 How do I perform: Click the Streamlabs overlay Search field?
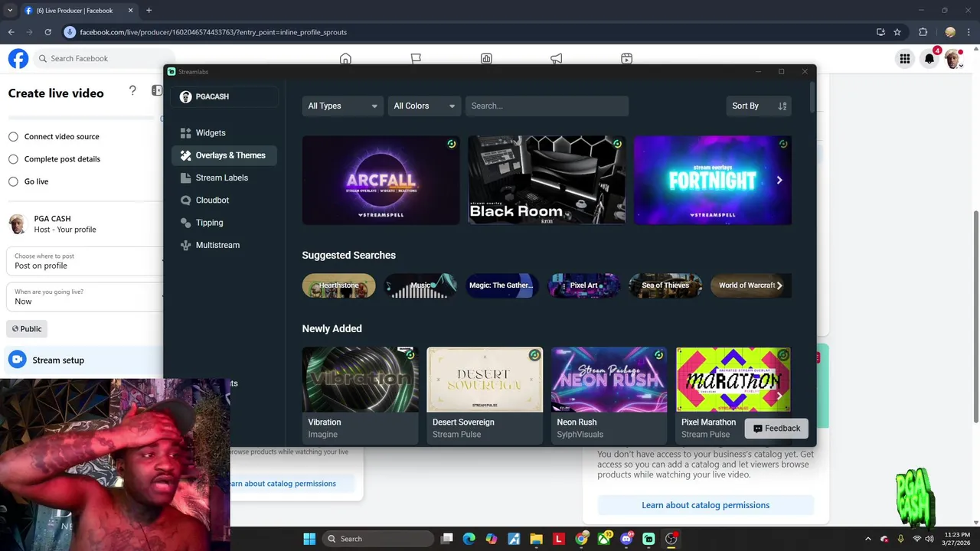tap(547, 106)
